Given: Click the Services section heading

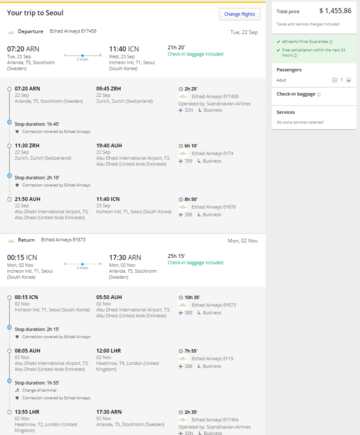Looking at the screenshot, I should pyautogui.click(x=286, y=112).
